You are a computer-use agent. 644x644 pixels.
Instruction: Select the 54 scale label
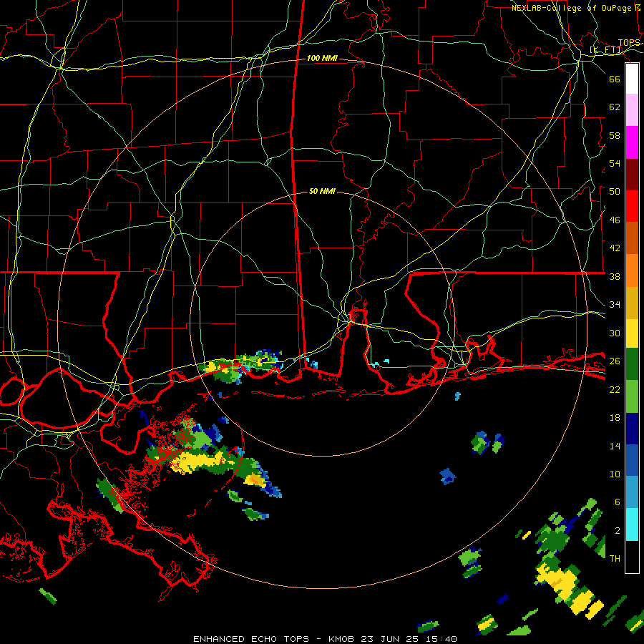[x=615, y=163]
